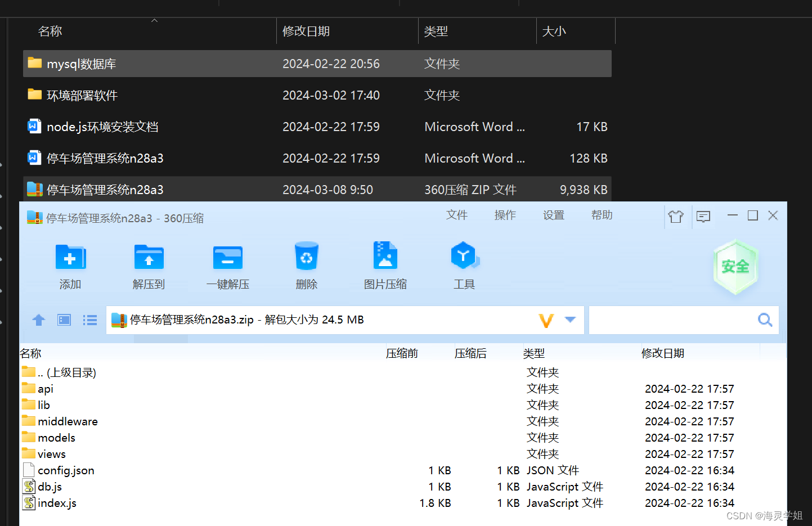
Task: Open the V dropdown beside the archive path
Action: click(x=570, y=320)
